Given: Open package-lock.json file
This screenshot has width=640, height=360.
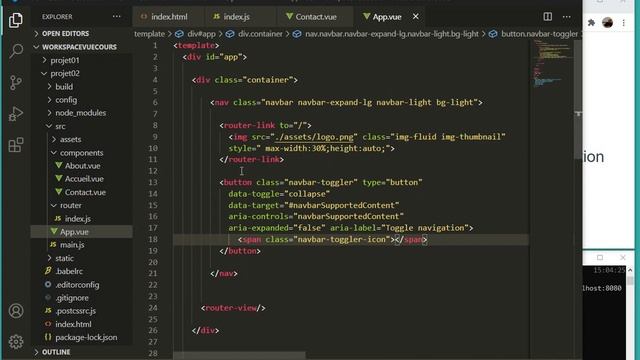Looking at the screenshot, I should coord(86,337).
